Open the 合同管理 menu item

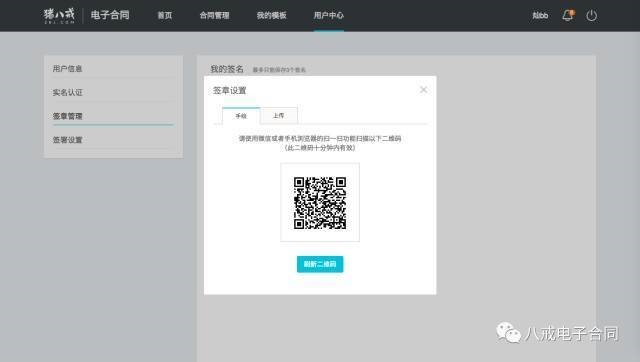click(214, 16)
